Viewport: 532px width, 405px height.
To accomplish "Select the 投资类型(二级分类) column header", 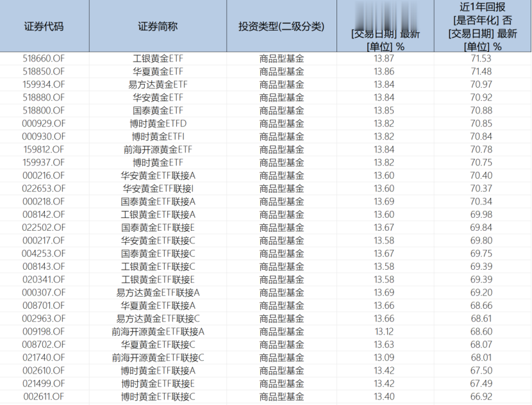I will (x=281, y=26).
